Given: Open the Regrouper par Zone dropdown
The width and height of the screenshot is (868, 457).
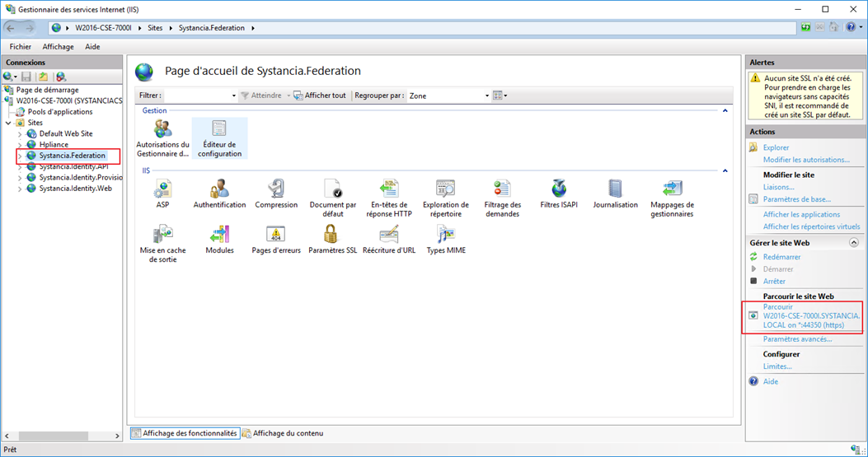Looking at the screenshot, I should click(x=449, y=96).
